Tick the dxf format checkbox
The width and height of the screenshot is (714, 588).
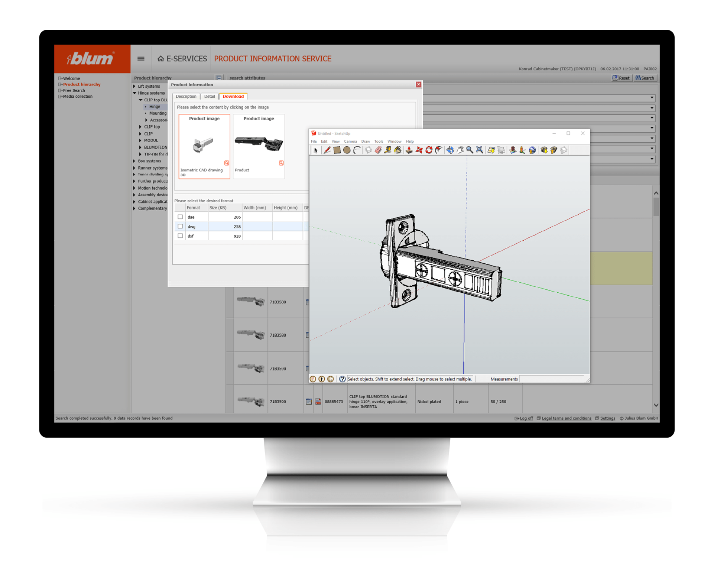[180, 235]
